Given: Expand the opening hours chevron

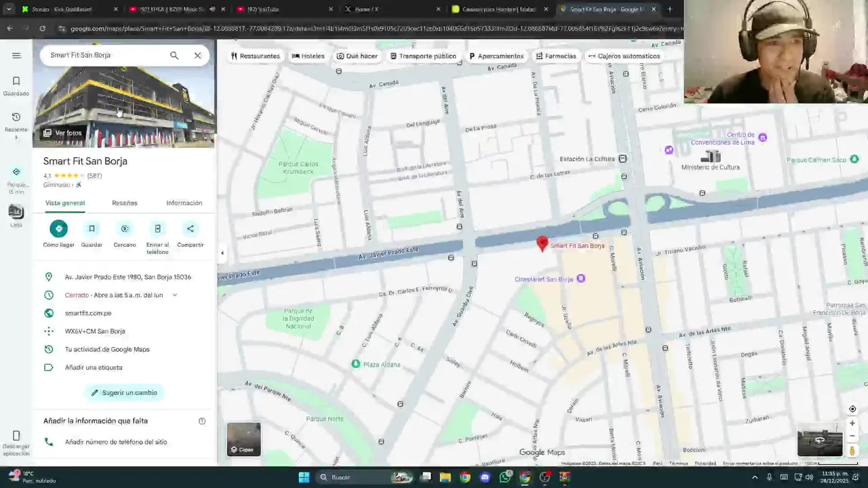Looking at the screenshot, I should (x=174, y=295).
